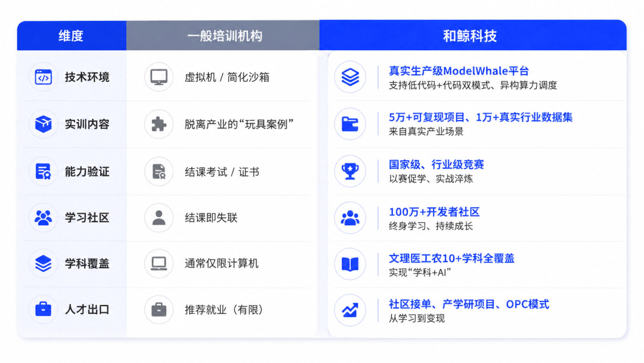Click the 人才出口 row label
Image resolution: width=644 pixels, height=363 pixels.
[x=87, y=309]
